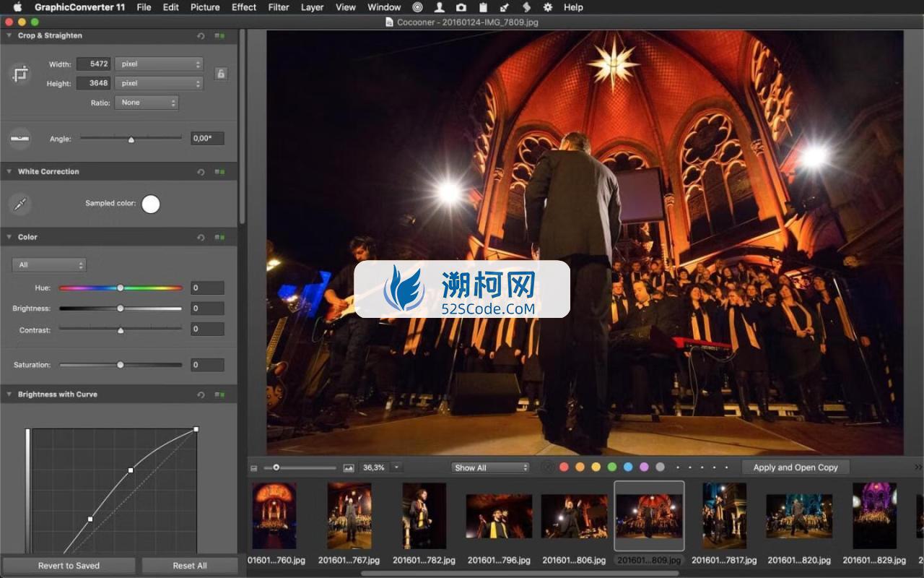Image resolution: width=924 pixels, height=578 pixels.
Task: Apply the green color label
Action: [612, 467]
